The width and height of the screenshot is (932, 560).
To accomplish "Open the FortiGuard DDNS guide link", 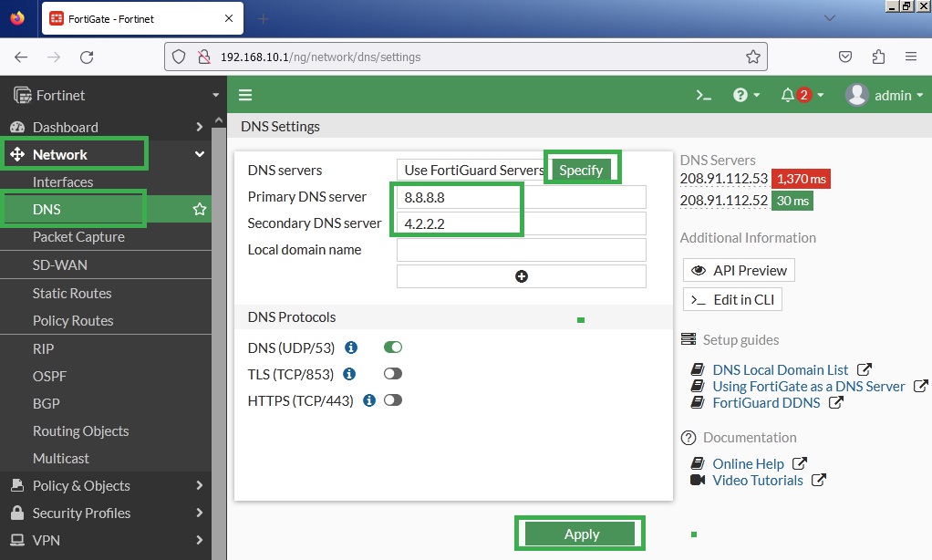I will 766,402.
